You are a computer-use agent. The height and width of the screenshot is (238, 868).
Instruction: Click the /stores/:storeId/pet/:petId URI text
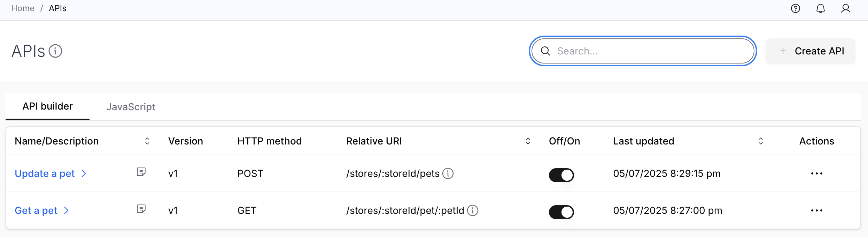[x=405, y=210]
